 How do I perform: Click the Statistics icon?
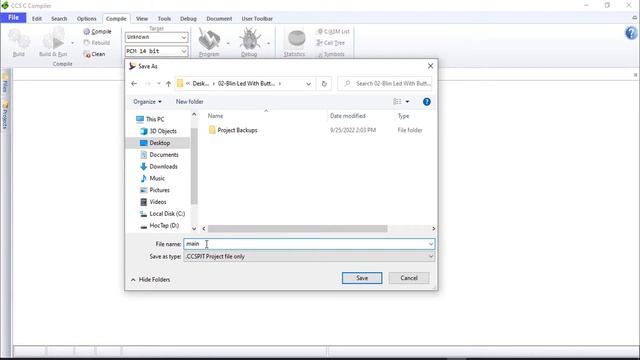point(295,42)
